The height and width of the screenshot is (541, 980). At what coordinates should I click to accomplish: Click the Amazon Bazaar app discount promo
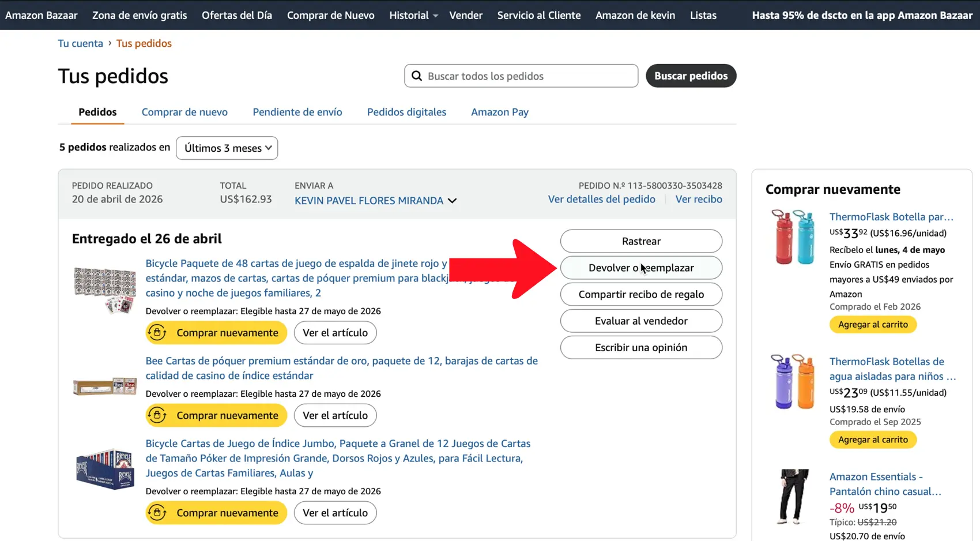[862, 16]
